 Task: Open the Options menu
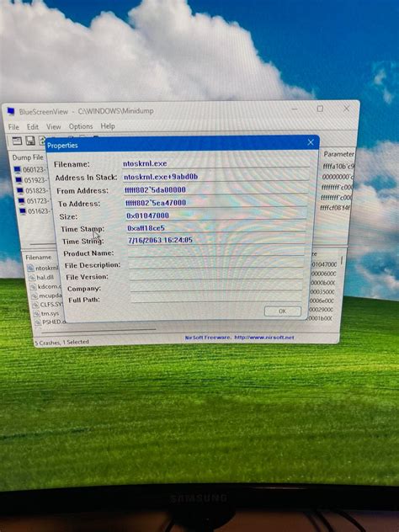pyautogui.click(x=81, y=126)
